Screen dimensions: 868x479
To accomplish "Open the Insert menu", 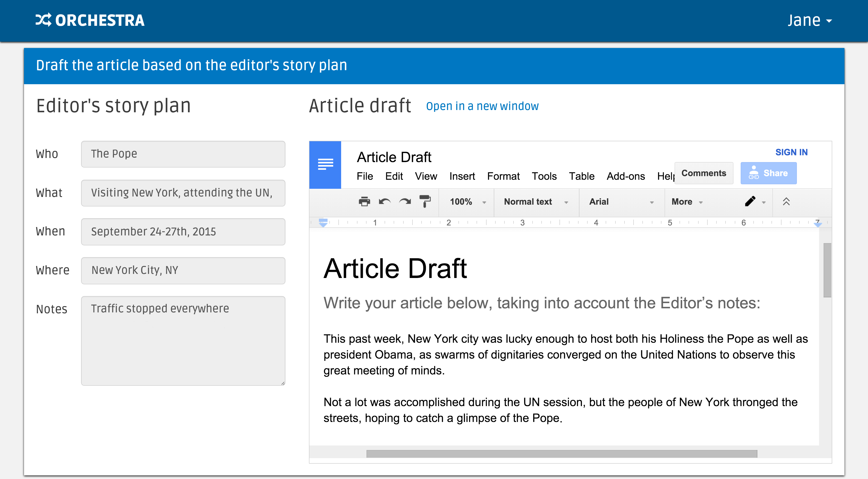I will click(462, 176).
